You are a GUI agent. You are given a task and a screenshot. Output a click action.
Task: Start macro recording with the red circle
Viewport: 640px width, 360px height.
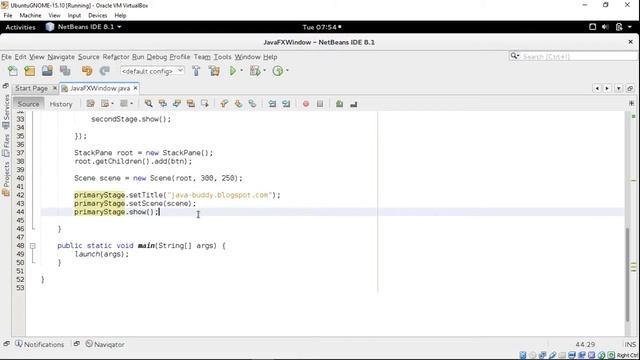[306, 104]
